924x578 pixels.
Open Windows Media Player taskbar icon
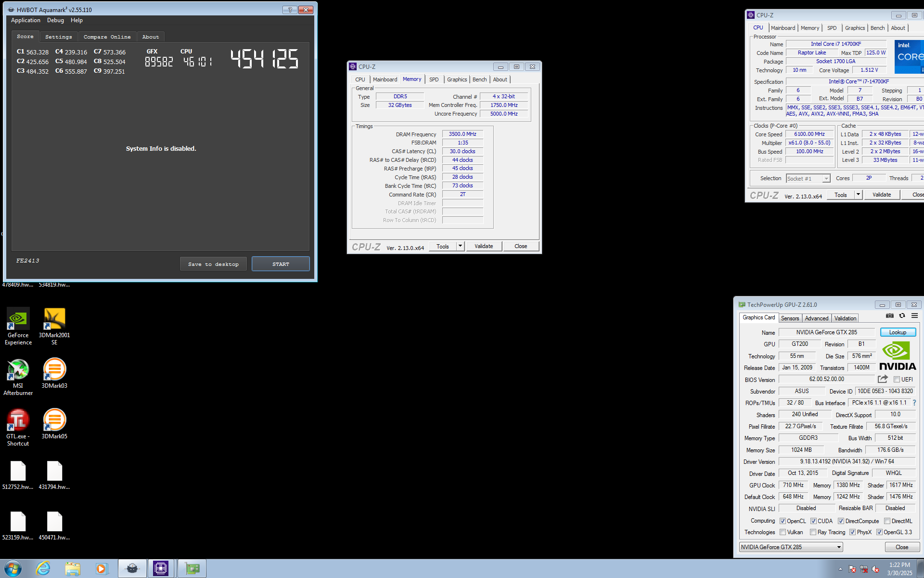tap(102, 569)
